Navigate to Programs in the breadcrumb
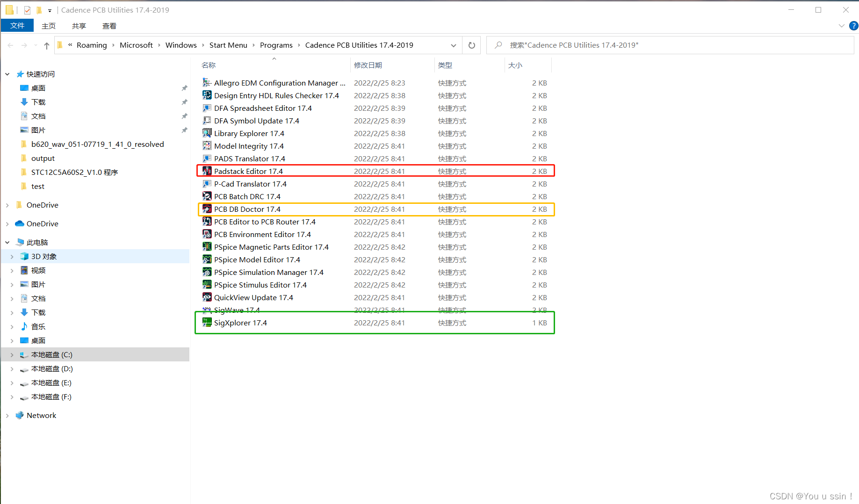This screenshot has height=504, width=859. pyautogui.click(x=276, y=45)
